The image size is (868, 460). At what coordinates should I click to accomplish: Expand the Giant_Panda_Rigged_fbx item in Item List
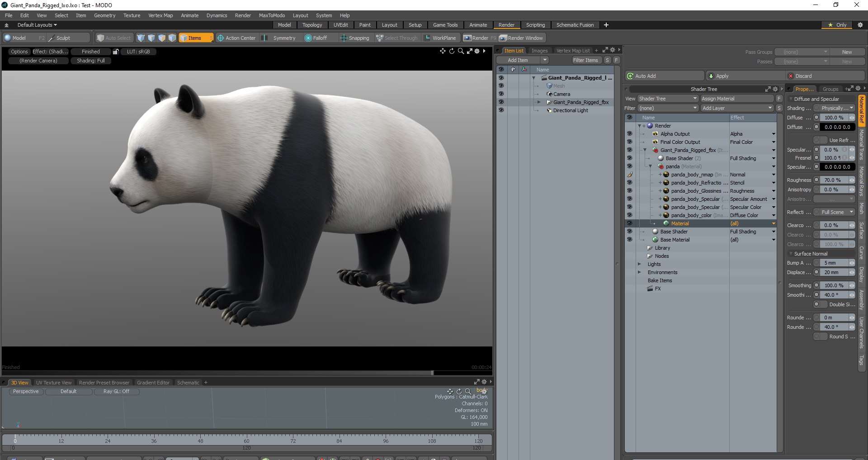[x=539, y=102]
